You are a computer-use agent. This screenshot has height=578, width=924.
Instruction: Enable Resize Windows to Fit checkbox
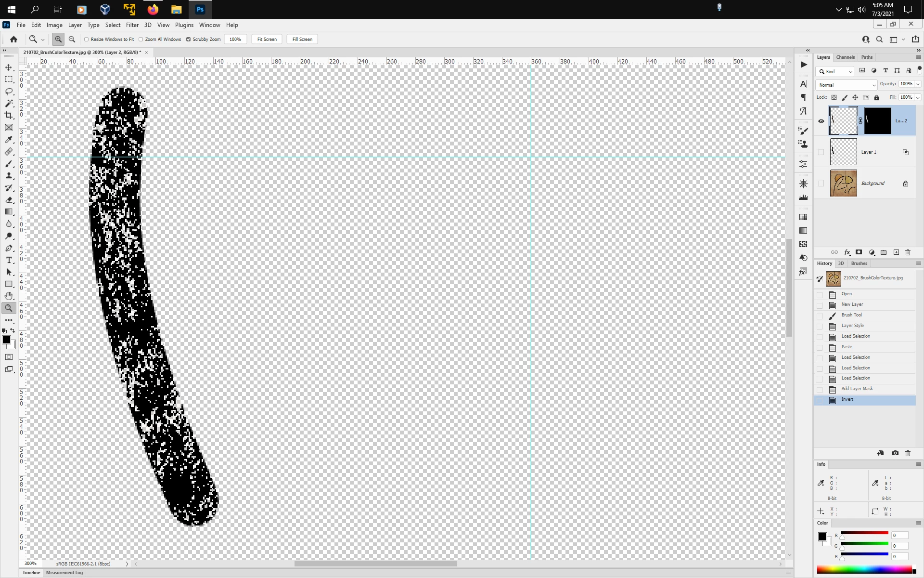pos(87,39)
